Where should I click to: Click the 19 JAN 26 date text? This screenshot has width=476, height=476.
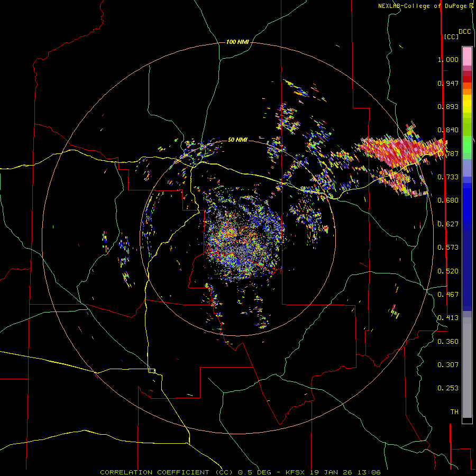332,472
